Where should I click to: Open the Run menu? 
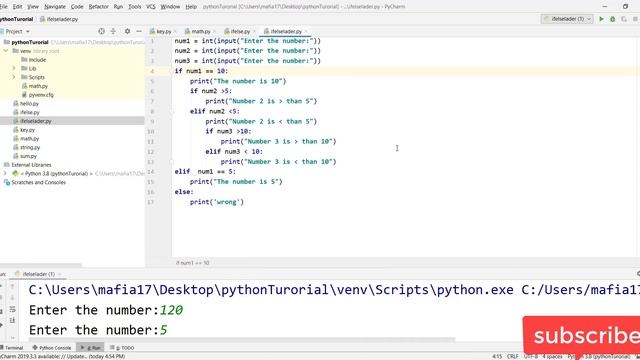[118, 7]
